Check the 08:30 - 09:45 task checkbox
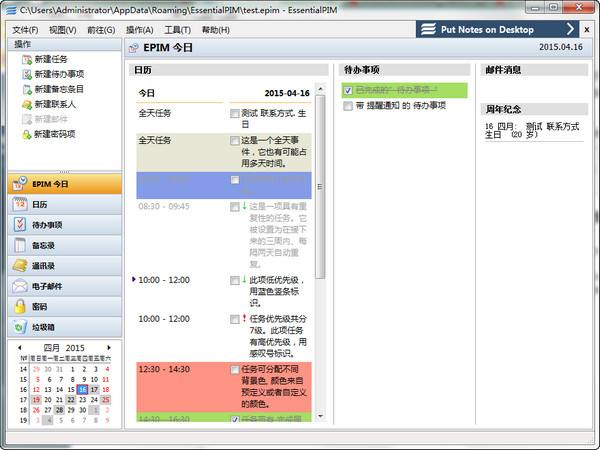The image size is (600, 450). [235, 207]
